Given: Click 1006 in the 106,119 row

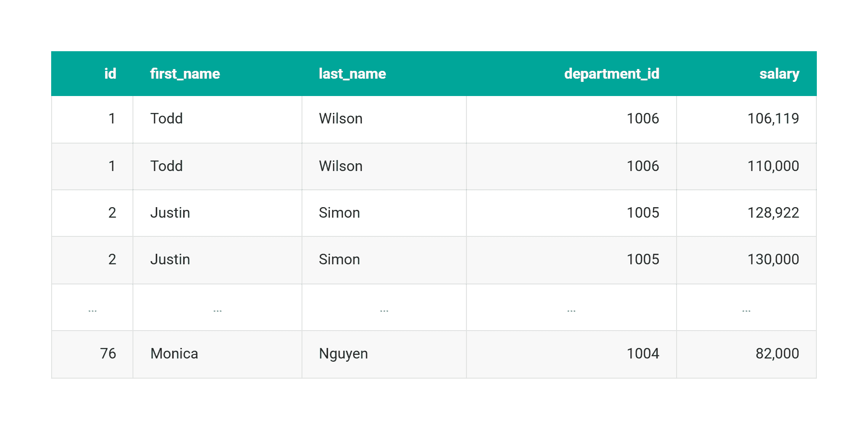Looking at the screenshot, I should (x=643, y=118).
